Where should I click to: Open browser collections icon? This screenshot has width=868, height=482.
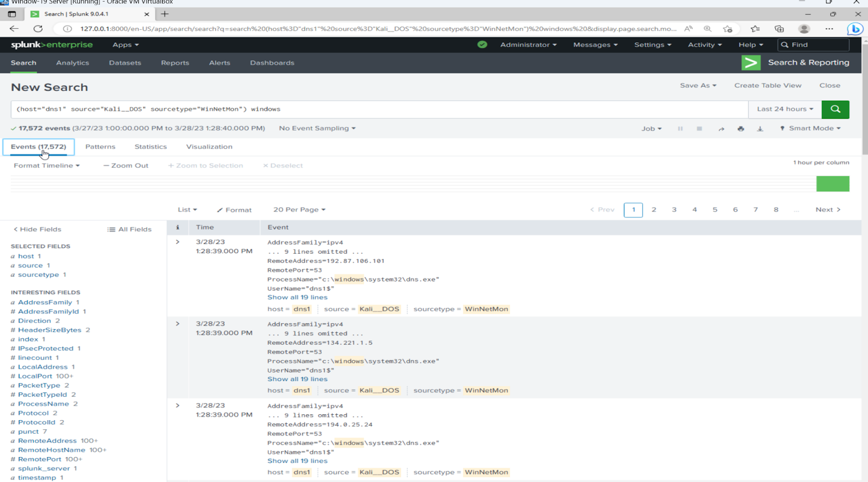pos(779,29)
